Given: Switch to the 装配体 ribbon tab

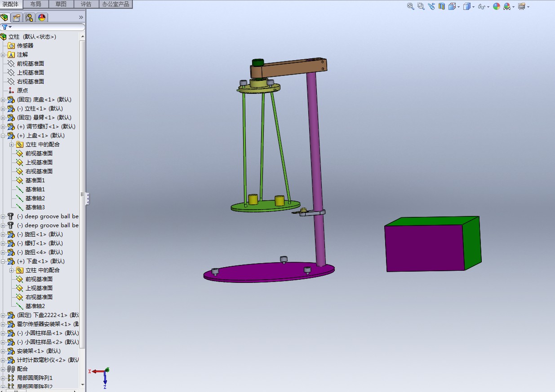Looking at the screenshot, I should (x=11, y=4).
